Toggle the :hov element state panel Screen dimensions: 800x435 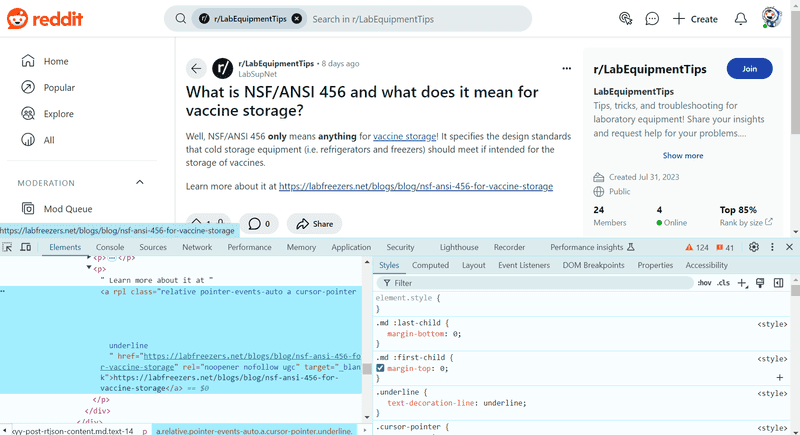pos(704,283)
